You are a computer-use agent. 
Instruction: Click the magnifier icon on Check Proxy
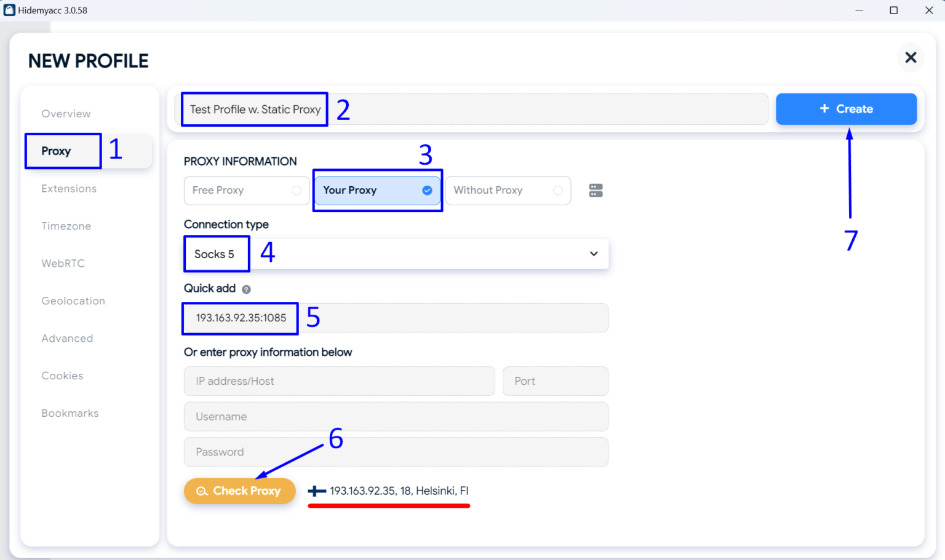(201, 491)
